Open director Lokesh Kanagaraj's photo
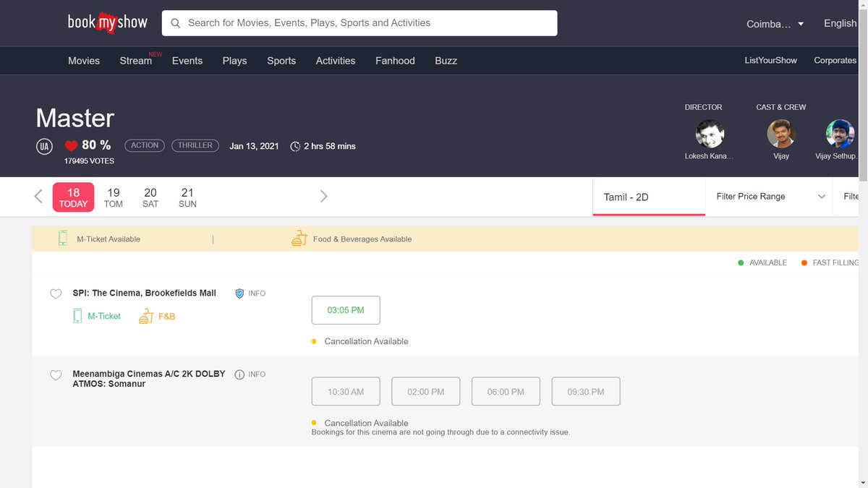This screenshot has height=488, width=868. pyautogui.click(x=710, y=134)
